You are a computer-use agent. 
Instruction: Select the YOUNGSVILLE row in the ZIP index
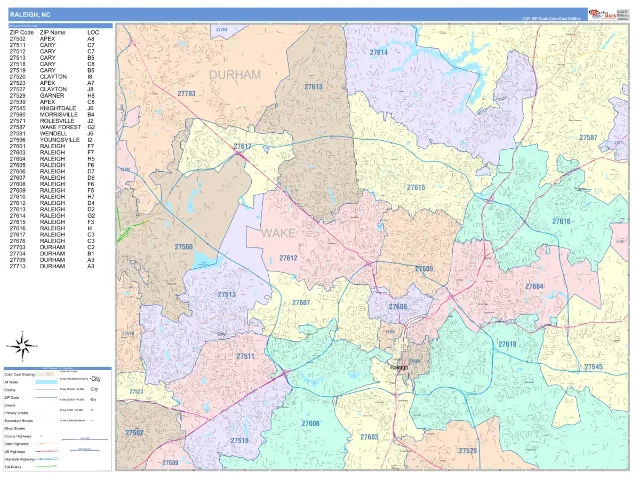pos(52,140)
